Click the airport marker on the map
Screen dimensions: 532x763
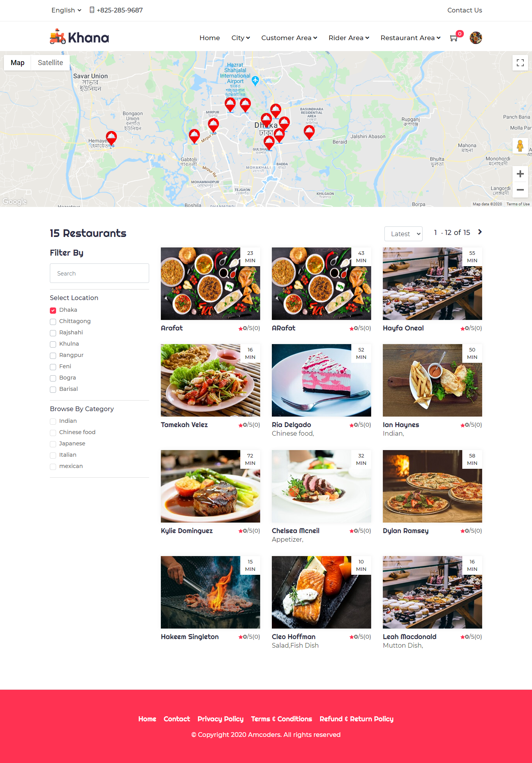click(255, 81)
